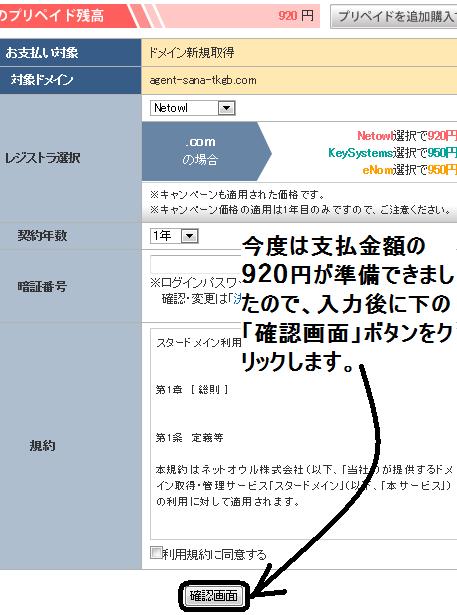Click the 規約 row label
The height and width of the screenshot is (615, 457).
click(42, 446)
